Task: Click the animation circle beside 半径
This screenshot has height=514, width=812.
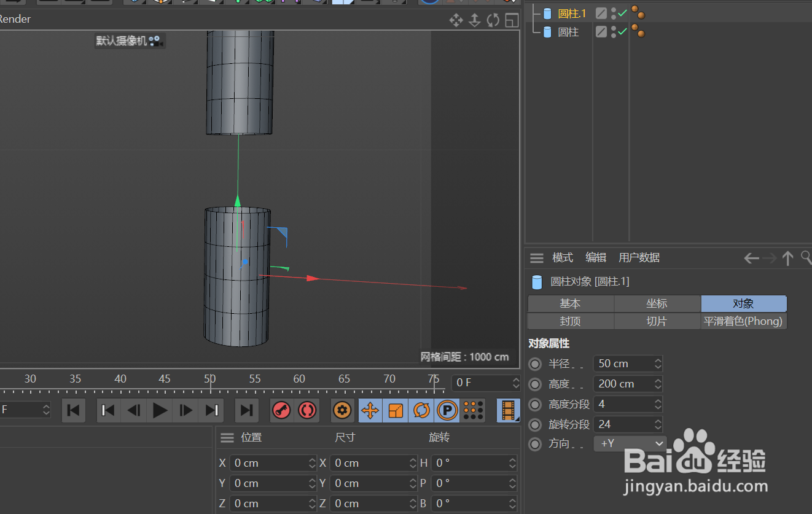Action: [x=536, y=364]
